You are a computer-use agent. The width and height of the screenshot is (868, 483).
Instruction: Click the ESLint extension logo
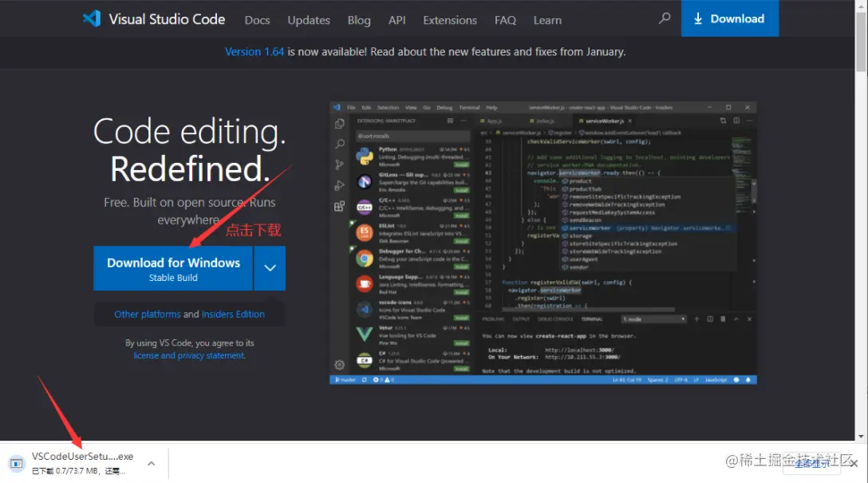365,232
